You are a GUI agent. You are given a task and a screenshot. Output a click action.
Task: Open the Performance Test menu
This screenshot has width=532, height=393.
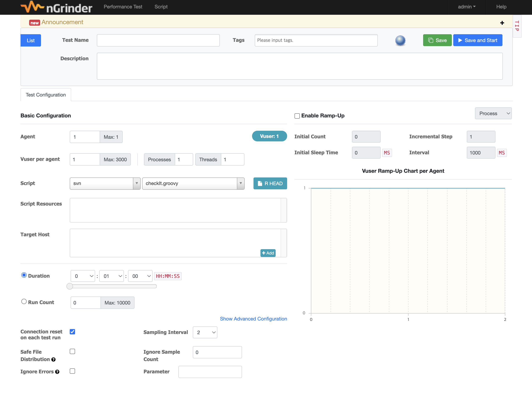(x=123, y=7)
